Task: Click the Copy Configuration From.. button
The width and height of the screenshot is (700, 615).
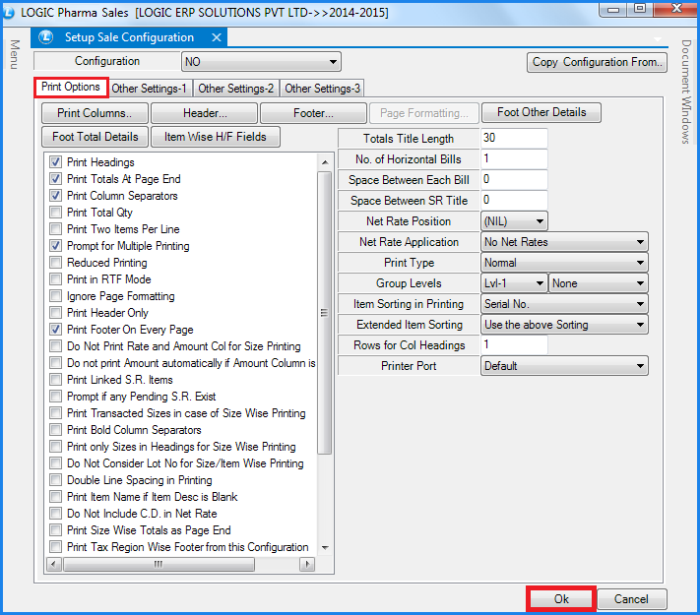Action: point(597,62)
